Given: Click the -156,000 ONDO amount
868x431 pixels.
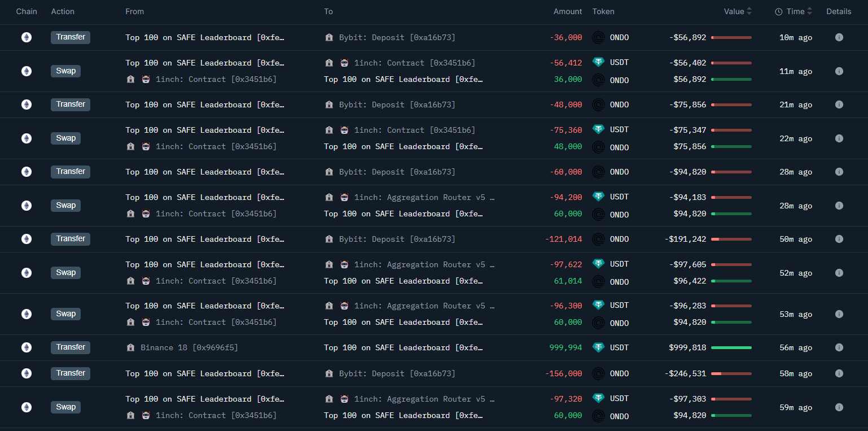Looking at the screenshot, I should (563, 373).
